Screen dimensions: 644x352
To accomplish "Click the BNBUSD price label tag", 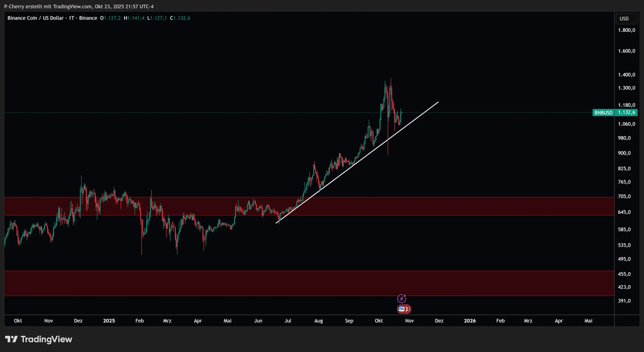I will coord(603,113).
